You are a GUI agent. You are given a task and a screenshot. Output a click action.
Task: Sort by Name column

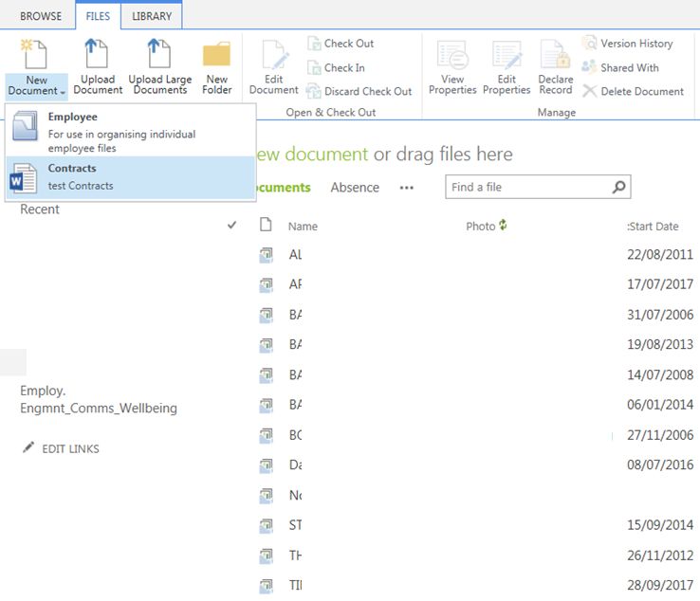(x=303, y=227)
